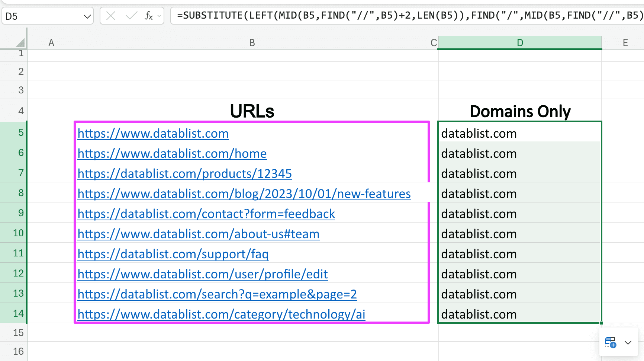This screenshot has width=644, height=361.
Task: Select the Domains Only heading cell
Action: click(519, 111)
